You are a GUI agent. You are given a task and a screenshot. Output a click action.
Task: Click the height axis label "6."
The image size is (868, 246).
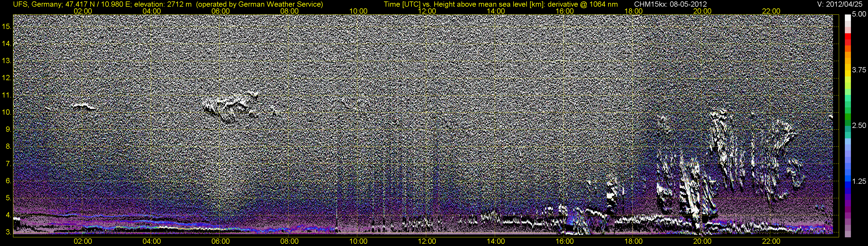[9, 181]
